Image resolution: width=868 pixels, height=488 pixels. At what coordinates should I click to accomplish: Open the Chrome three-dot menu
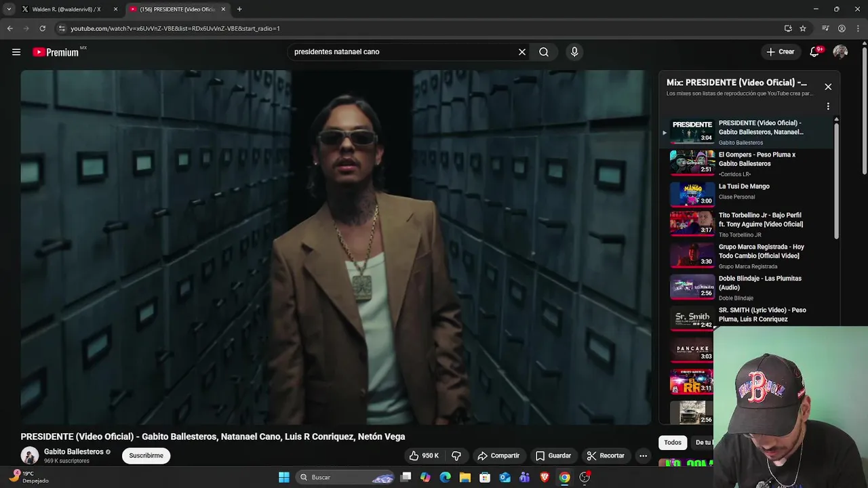click(858, 28)
